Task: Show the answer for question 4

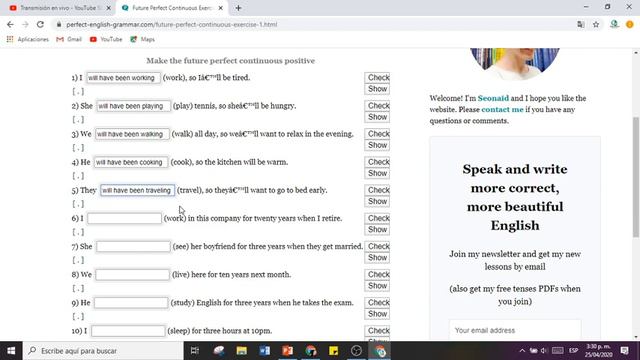Action: click(x=377, y=173)
